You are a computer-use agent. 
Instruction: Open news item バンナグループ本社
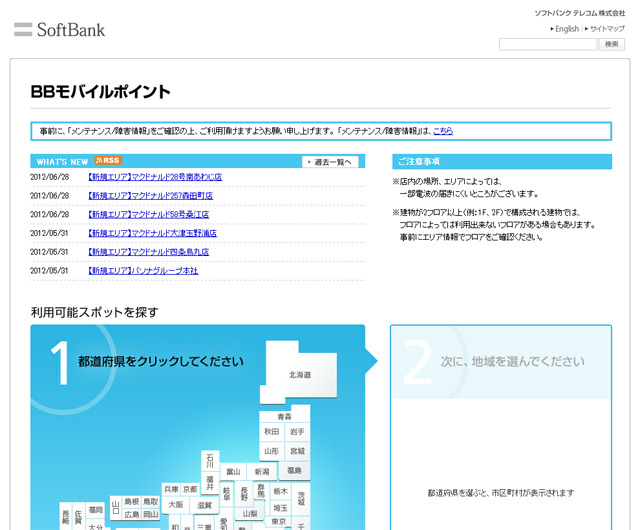[143, 270]
